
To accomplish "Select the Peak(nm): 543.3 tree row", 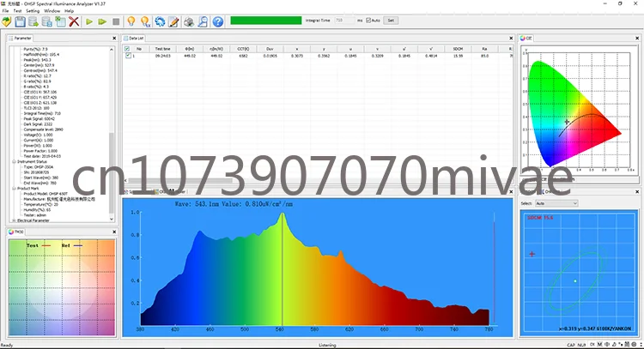I will 37,60.
